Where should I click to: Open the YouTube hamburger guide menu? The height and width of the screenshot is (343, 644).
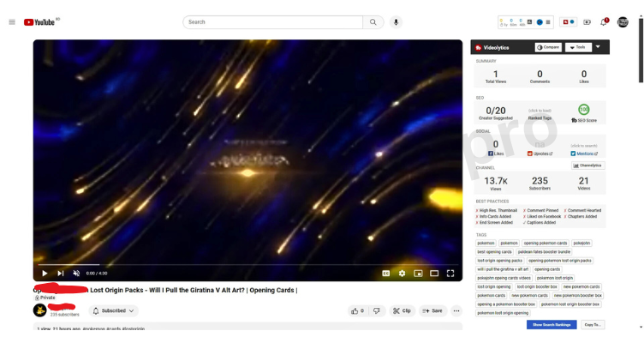(12, 22)
